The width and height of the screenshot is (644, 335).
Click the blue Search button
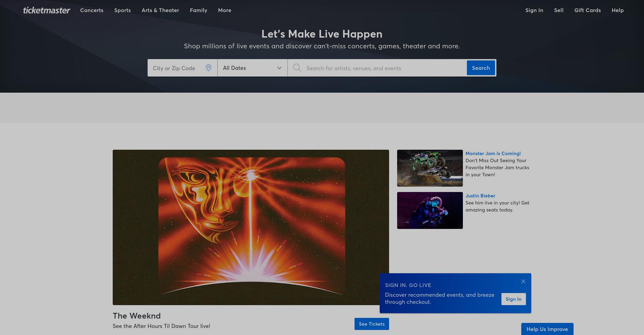(481, 68)
